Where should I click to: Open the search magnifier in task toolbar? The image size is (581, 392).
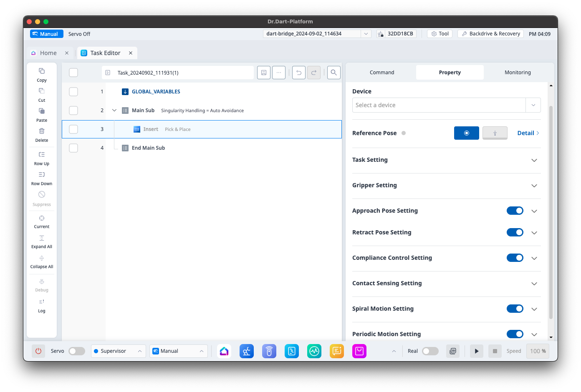333,73
